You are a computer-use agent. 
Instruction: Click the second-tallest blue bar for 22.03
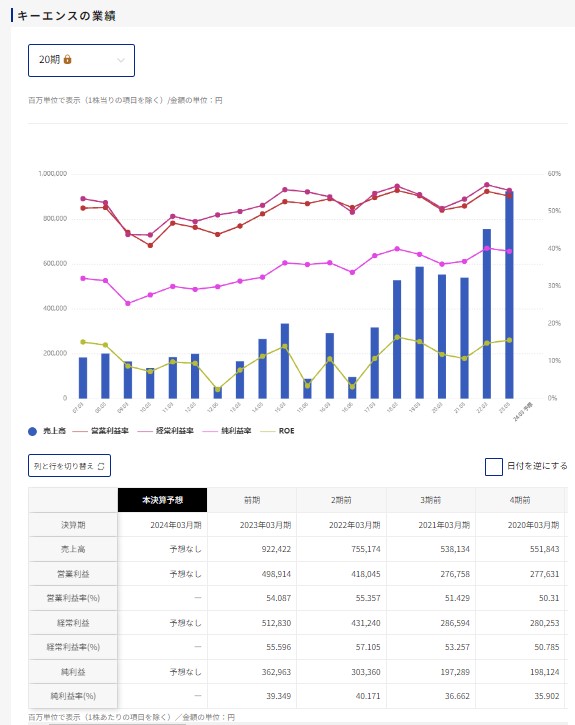(487, 313)
